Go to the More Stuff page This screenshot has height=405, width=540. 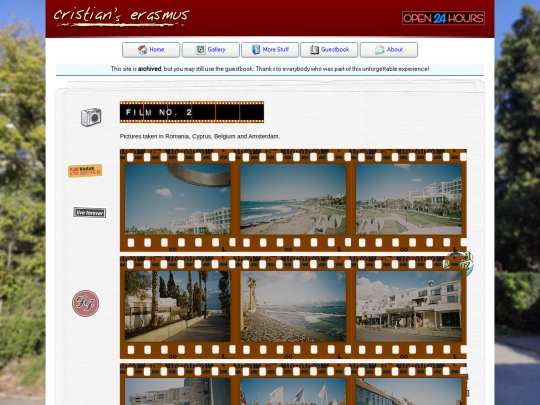click(270, 50)
